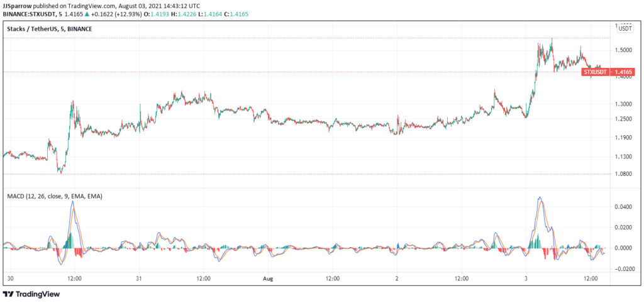Click the tall MACD peak near 3

pos(540,199)
